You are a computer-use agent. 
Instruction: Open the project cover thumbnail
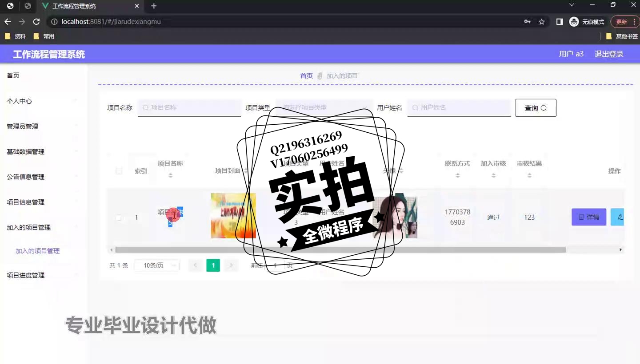[233, 216]
